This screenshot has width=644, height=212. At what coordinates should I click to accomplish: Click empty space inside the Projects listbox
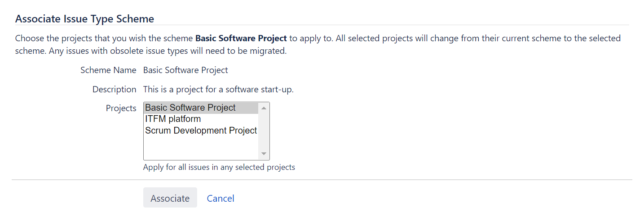click(201, 148)
